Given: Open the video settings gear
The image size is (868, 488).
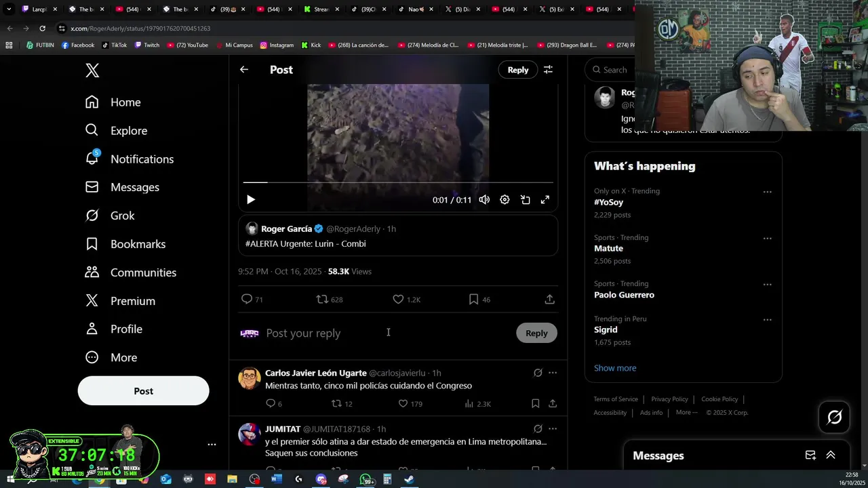Looking at the screenshot, I should [505, 200].
